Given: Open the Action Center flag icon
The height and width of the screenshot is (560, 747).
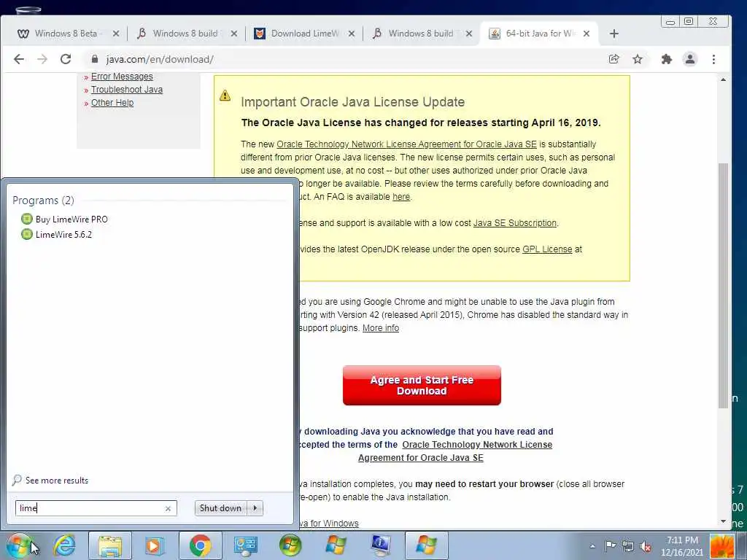Looking at the screenshot, I should click(610, 545).
